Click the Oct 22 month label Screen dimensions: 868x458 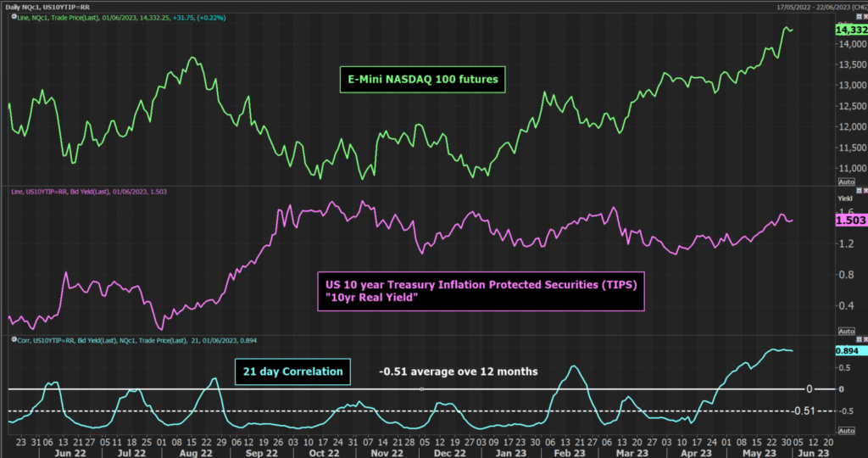(325, 453)
